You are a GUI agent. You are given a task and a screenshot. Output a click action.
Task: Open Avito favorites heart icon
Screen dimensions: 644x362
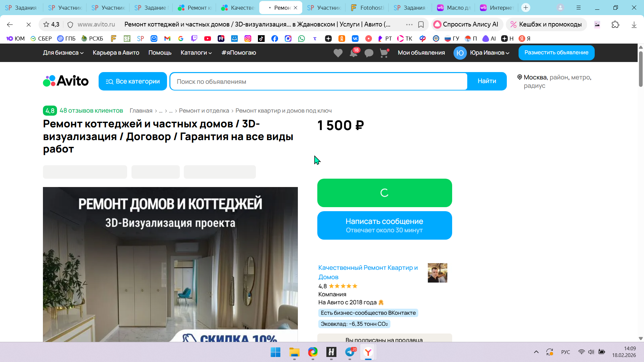(x=338, y=53)
